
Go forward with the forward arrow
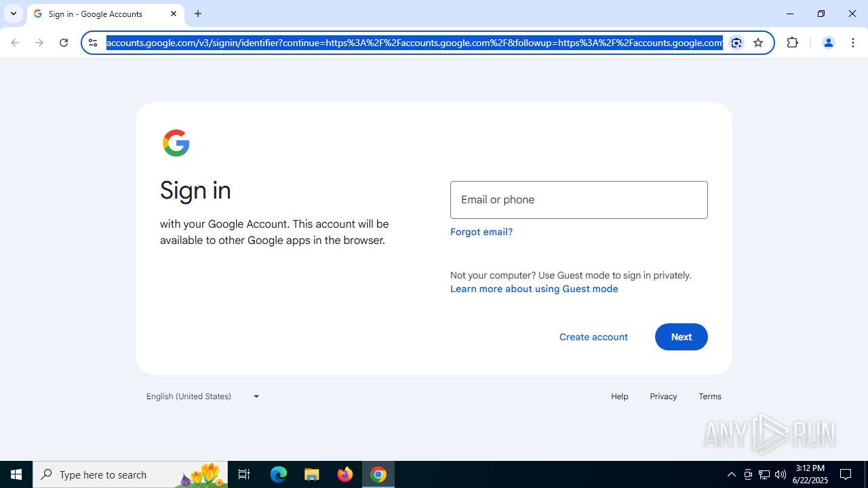click(x=39, y=43)
